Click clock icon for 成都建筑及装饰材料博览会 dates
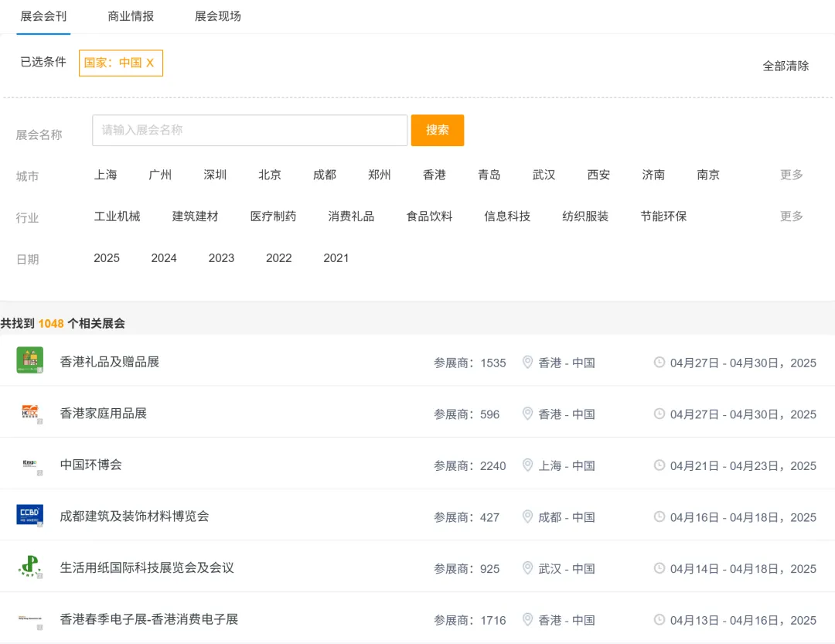This screenshot has width=835, height=644. pyautogui.click(x=659, y=516)
